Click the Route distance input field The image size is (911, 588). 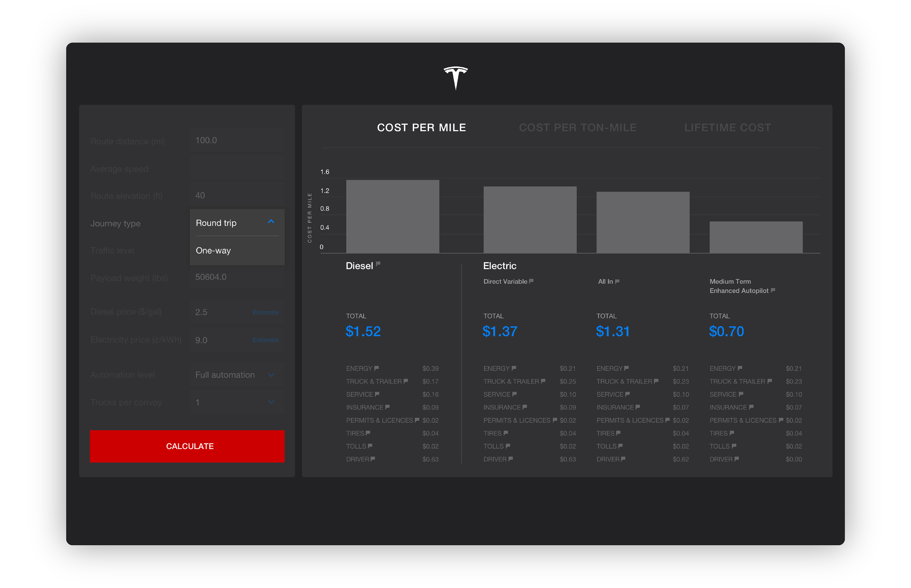point(237,141)
